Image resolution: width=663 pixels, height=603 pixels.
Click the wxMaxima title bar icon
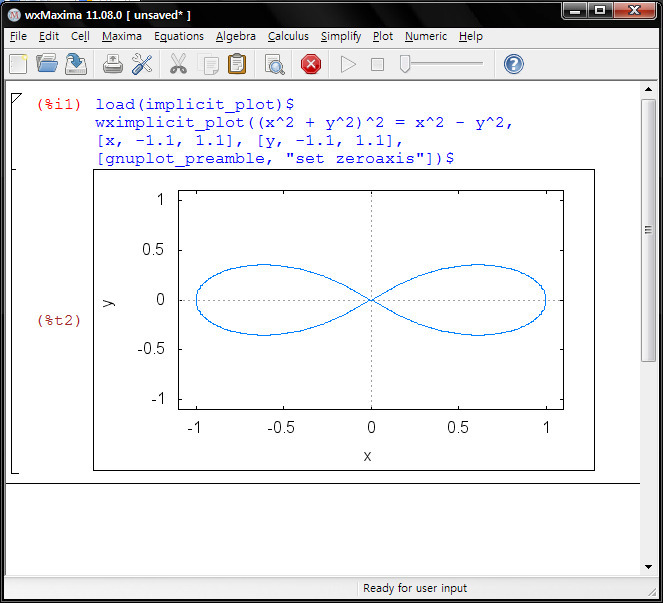[14, 15]
